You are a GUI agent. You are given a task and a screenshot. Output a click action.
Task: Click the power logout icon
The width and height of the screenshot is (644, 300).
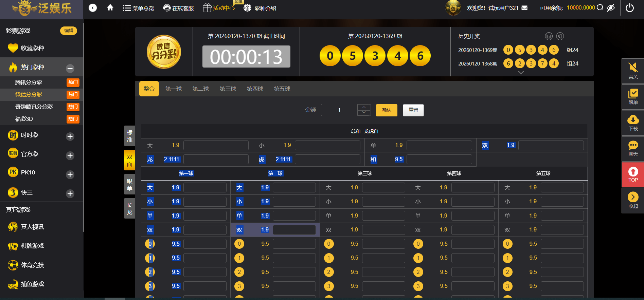click(629, 8)
